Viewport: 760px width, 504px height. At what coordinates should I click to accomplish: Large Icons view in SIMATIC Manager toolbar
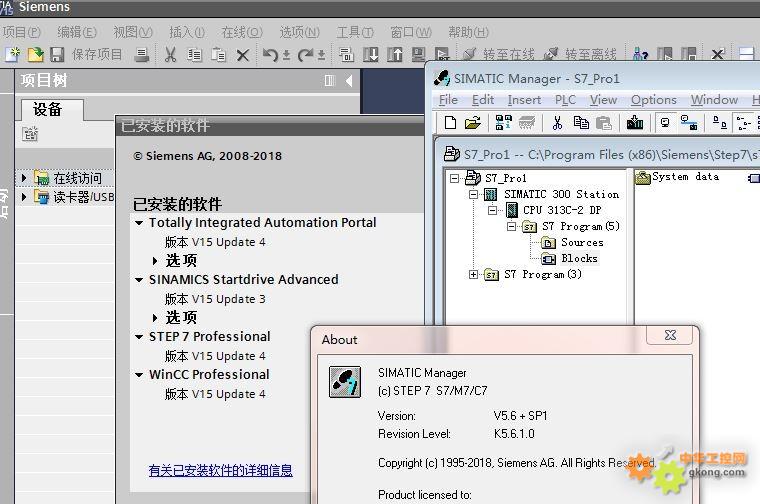tap(720, 123)
